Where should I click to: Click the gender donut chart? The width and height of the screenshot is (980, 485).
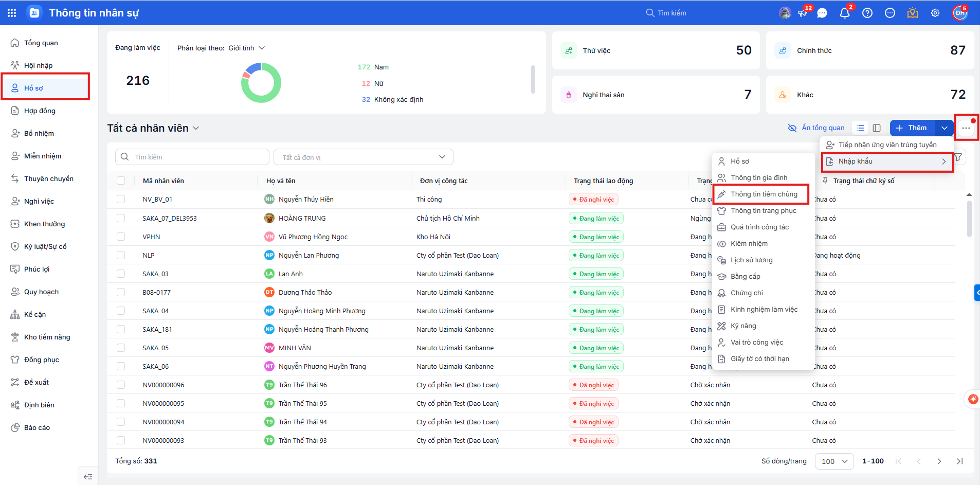tap(261, 83)
